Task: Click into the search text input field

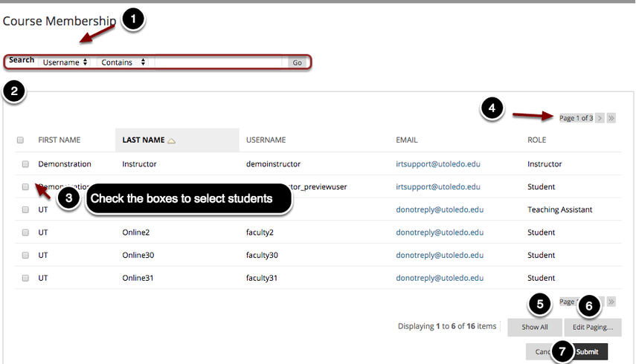Action: (218, 62)
